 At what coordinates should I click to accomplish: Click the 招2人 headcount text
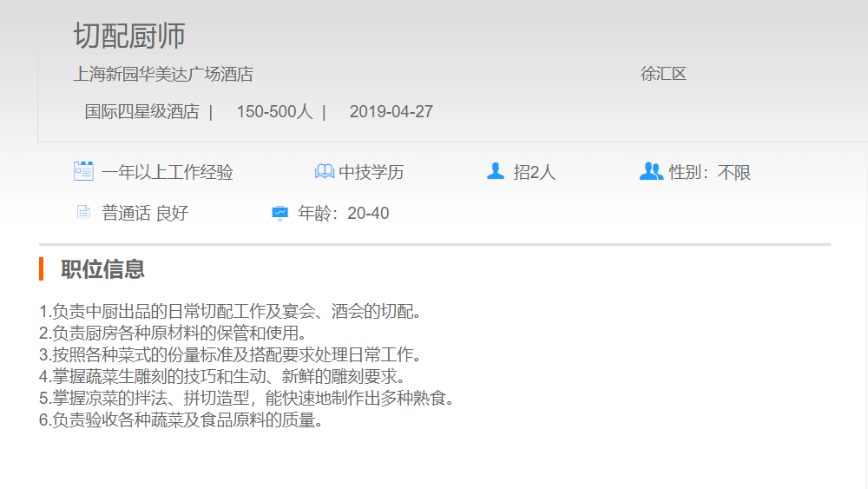tap(534, 173)
